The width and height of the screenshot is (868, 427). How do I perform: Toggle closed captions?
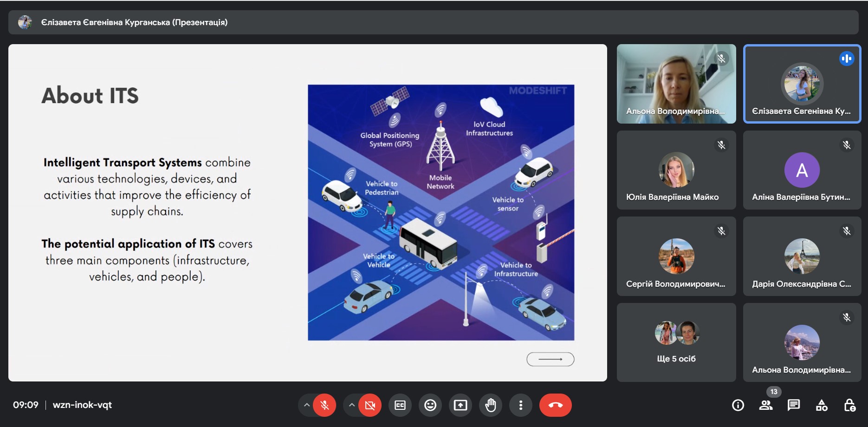click(400, 405)
